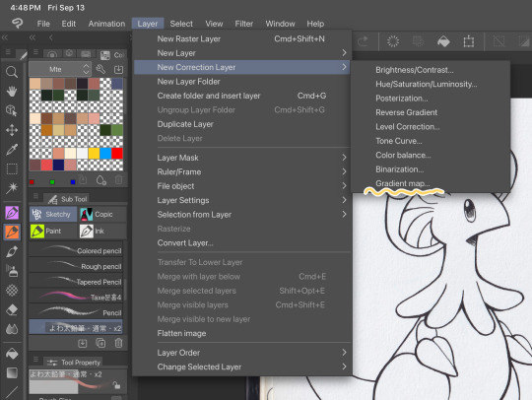Select the Eyedropper tool
Screen dimensions: 532x400
click(12, 150)
